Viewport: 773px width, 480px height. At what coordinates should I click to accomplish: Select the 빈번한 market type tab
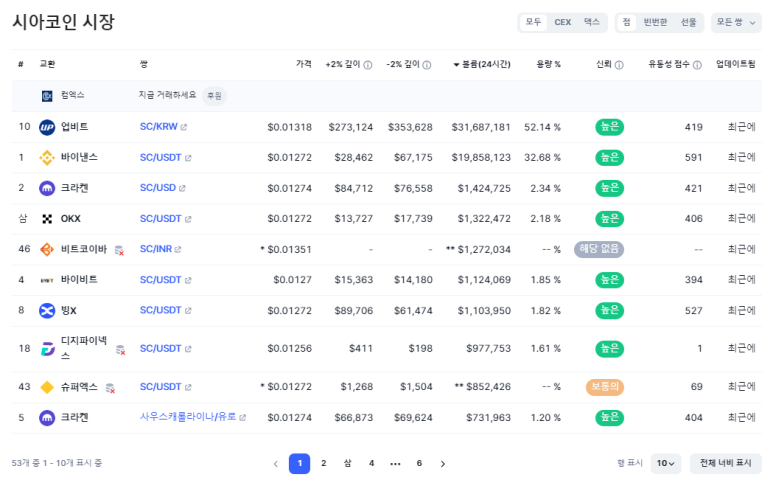click(x=655, y=22)
